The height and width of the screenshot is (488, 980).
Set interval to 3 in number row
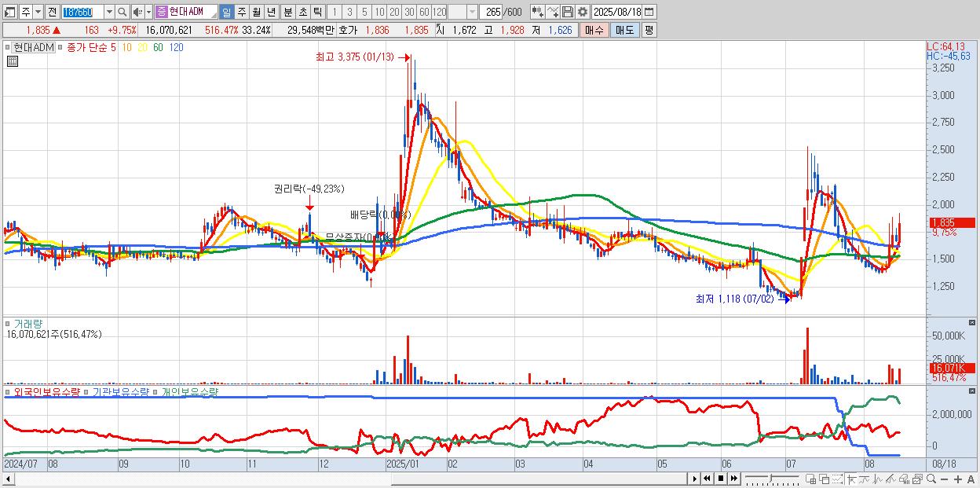(349, 12)
